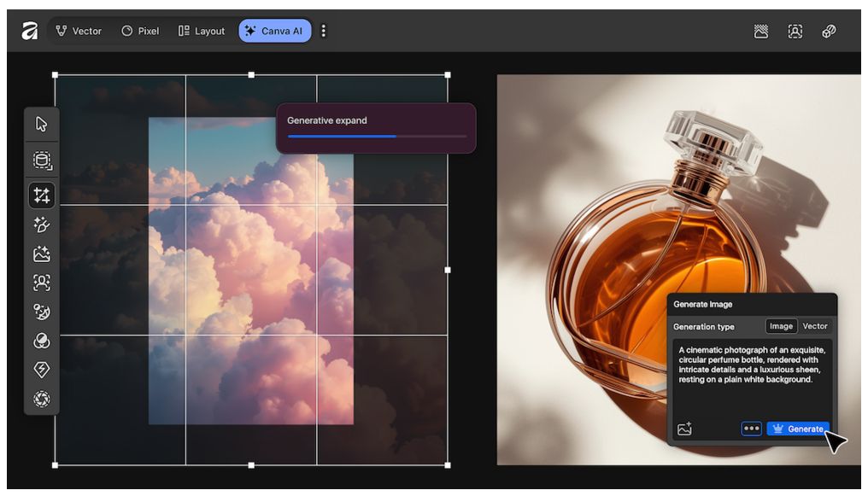The width and height of the screenshot is (868, 496).
Task: Click the blue Generate button
Action: click(x=797, y=429)
